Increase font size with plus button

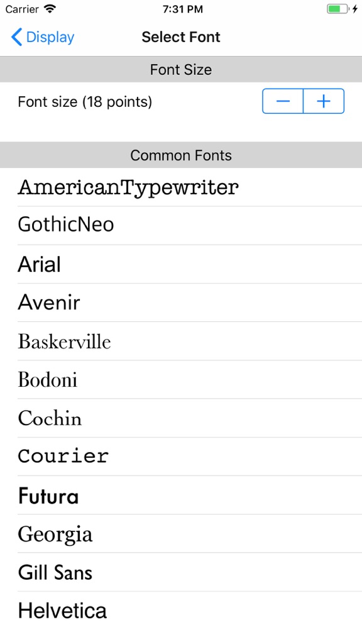point(324,101)
